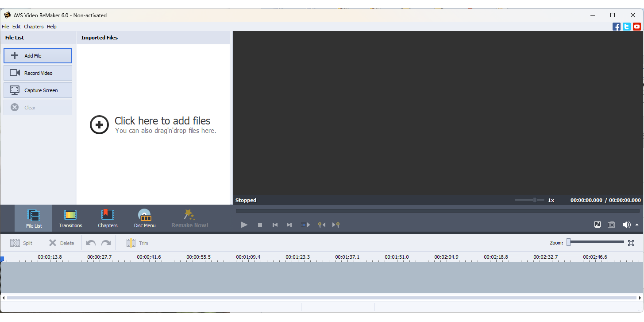Click timeline ruler at 00:01:09.4
Viewport: 644px width, 322px height.
(x=248, y=257)
